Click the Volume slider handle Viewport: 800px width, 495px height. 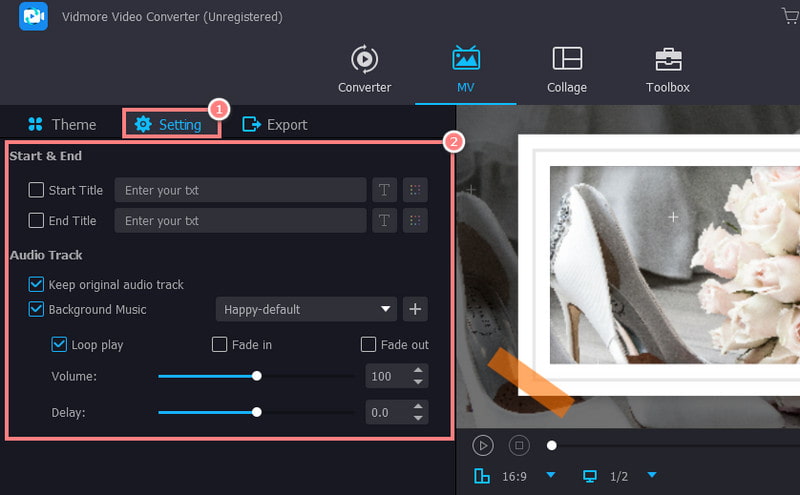coord(257,376)
